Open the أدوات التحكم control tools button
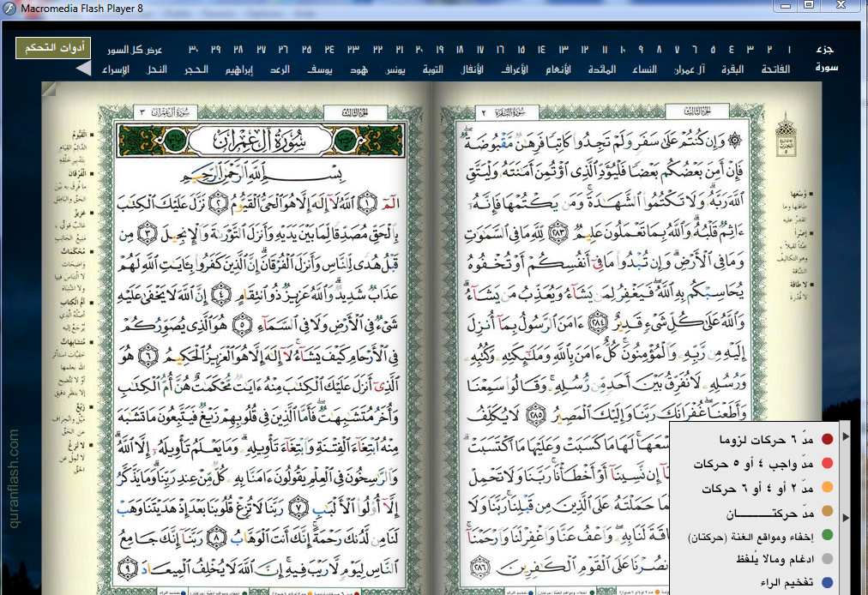 pos(53,48)
